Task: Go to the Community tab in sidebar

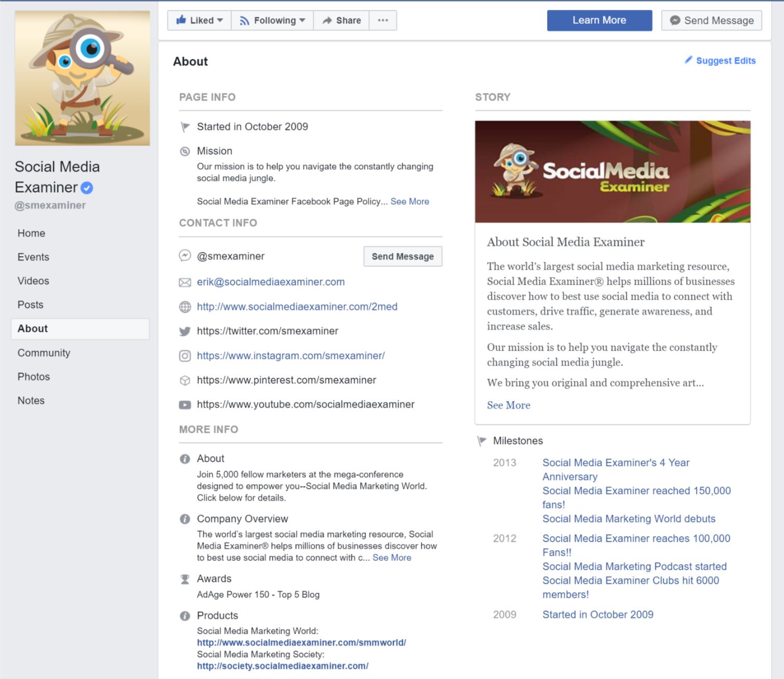Action: (44, 353)
